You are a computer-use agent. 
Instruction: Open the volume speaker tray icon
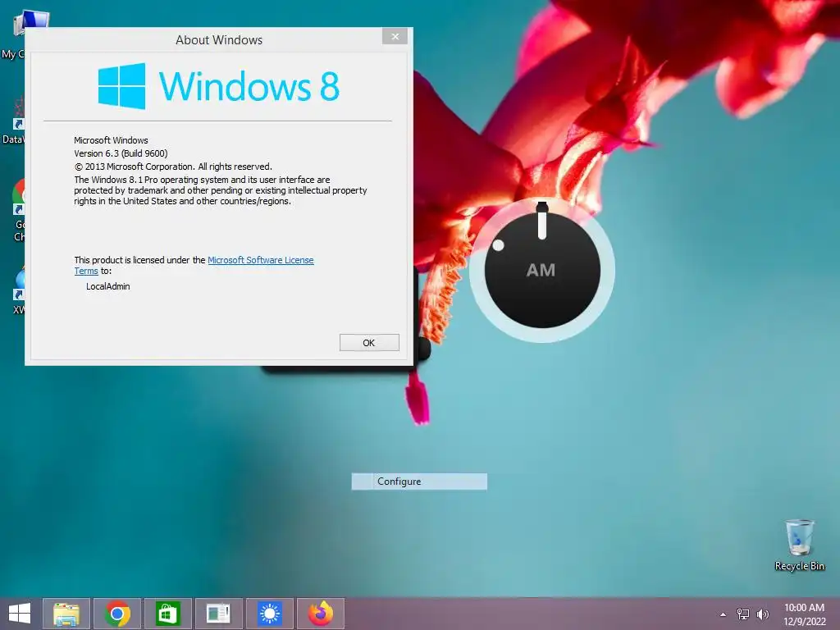pos(762,614)
